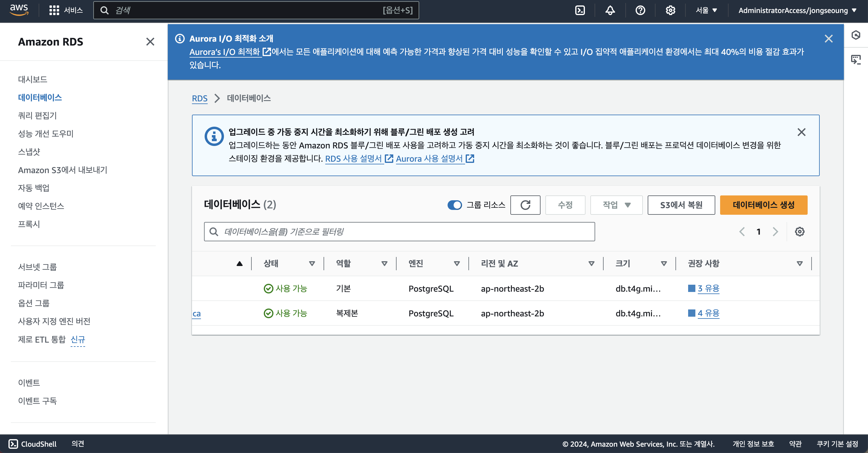Open the 서울 region selector
868x453 pixels.
[706, 11]
